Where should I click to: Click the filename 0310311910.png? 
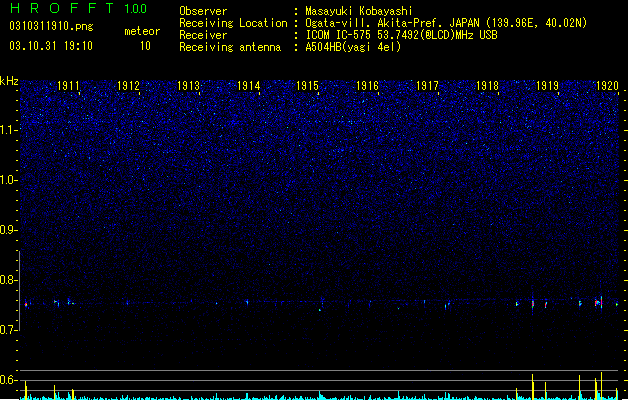click(x=51, y=27)
